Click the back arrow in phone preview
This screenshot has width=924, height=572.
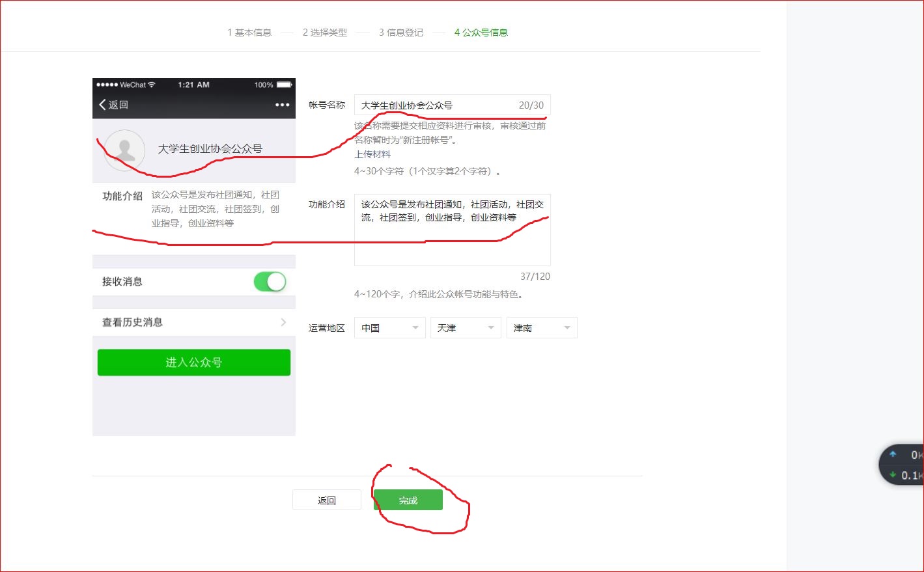coord(103,105)
